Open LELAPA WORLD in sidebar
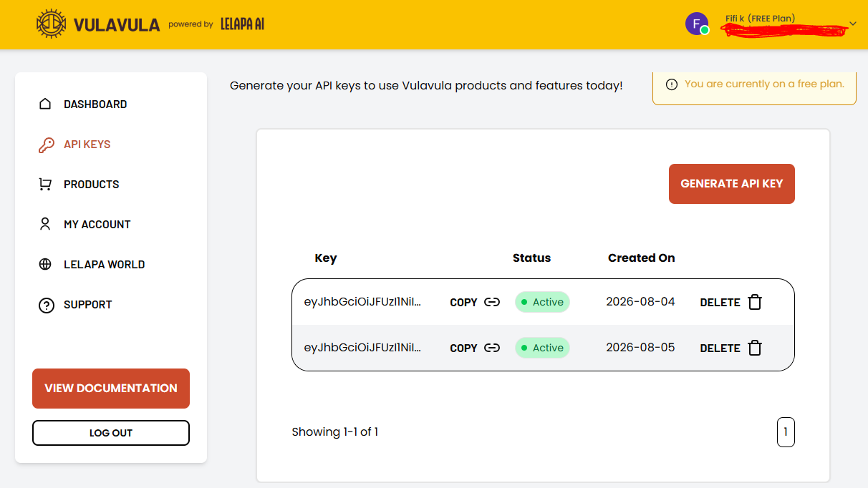This screenshot has width=868, height=488. point(105,265)
